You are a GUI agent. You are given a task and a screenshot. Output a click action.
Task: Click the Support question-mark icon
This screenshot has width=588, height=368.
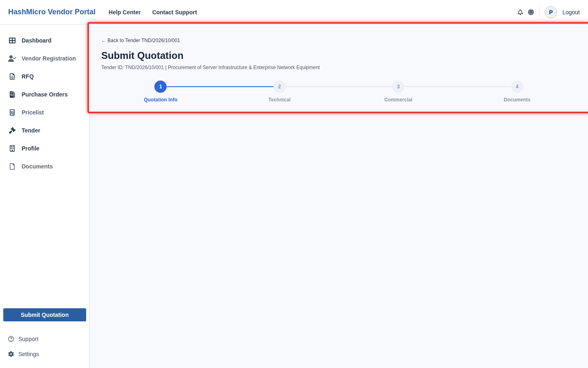(11, 339)
